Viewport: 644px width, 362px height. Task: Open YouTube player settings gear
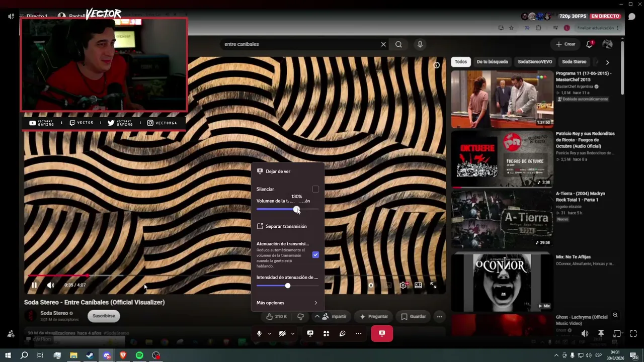coord(403,285)
